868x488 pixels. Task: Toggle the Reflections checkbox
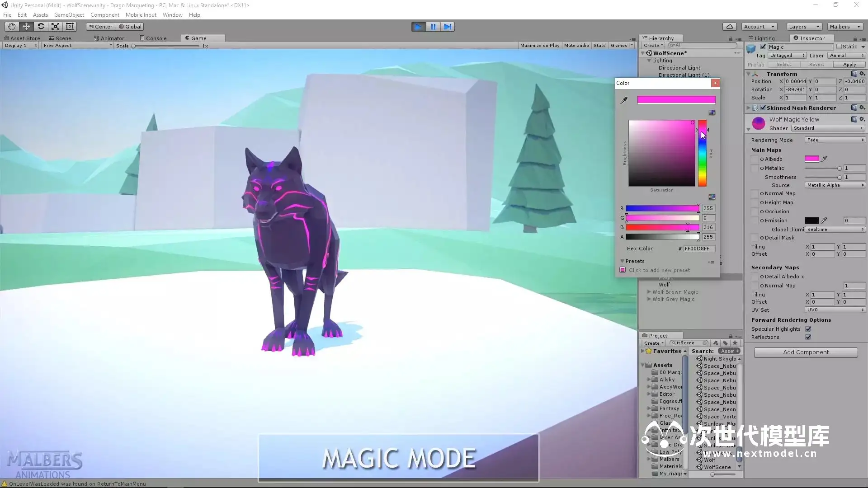[808, 337]
